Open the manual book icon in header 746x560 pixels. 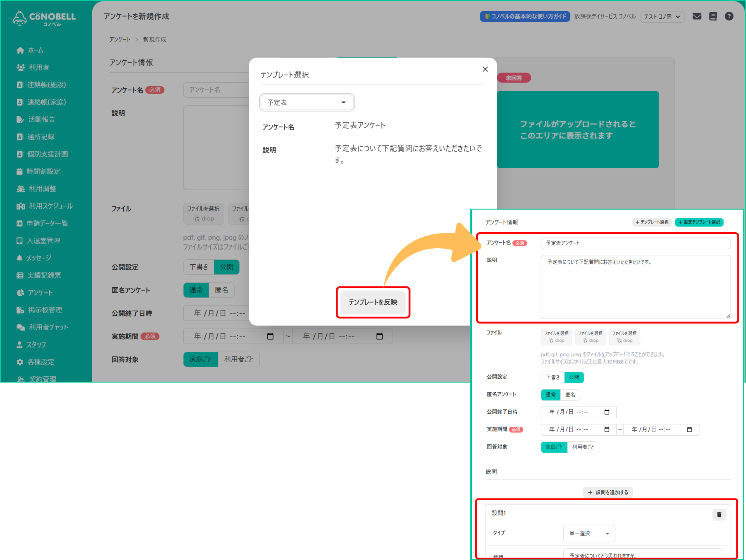pos(713,16)
